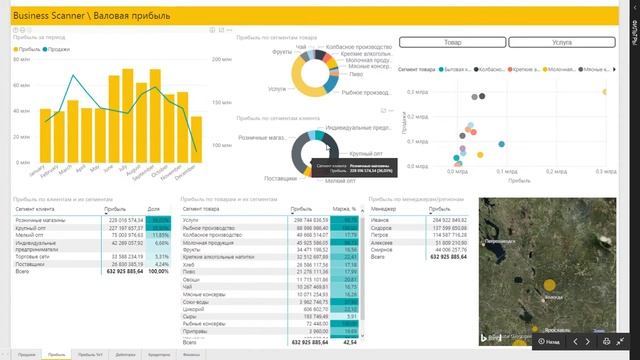
Task: Open the fourth report tab Дебиторка
Action: click(x=125, y=355)
